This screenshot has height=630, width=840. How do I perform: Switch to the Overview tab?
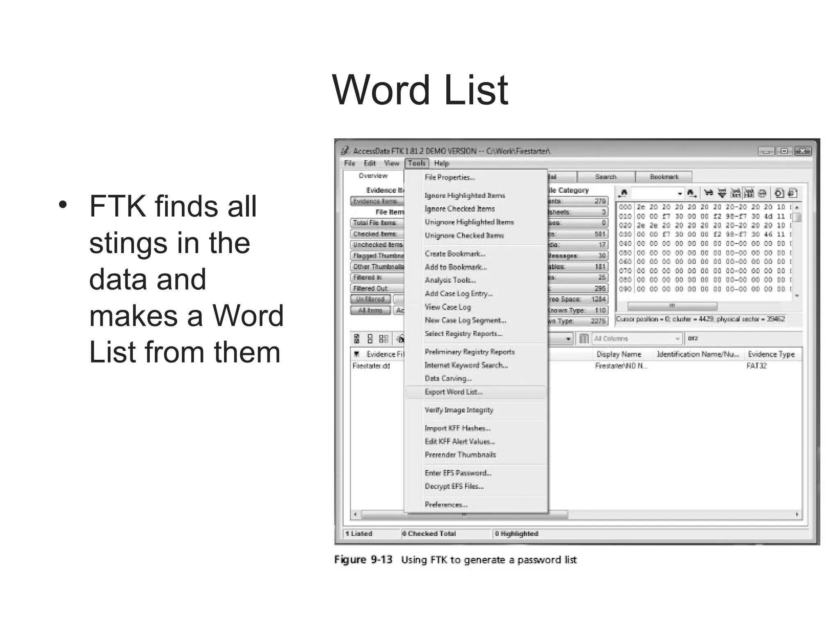point(373,176)
